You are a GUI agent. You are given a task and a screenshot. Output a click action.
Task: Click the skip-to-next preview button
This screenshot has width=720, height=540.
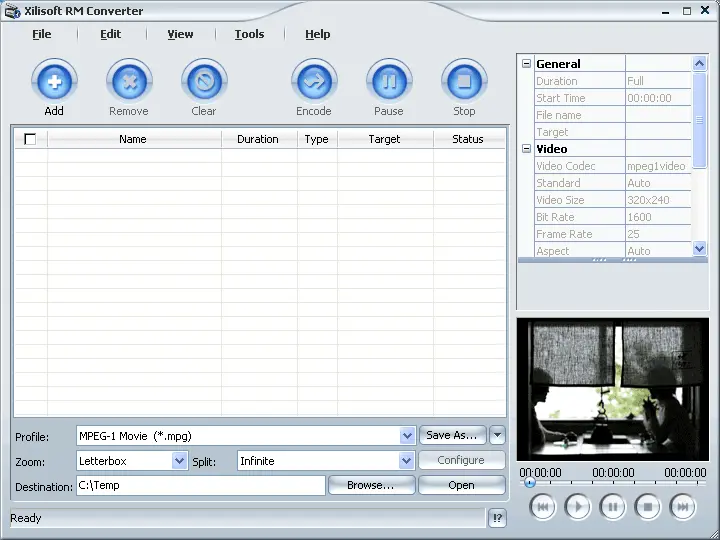coord(683,507)
